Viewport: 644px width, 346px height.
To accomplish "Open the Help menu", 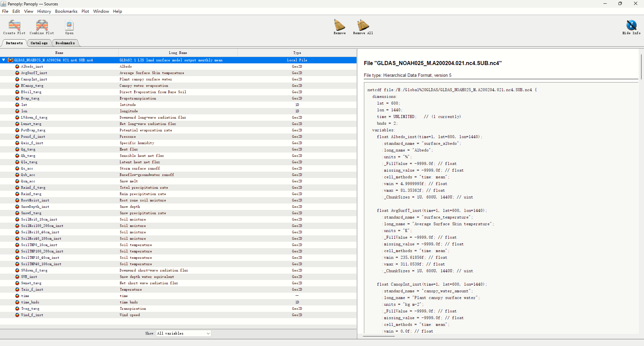I will 117,11.
